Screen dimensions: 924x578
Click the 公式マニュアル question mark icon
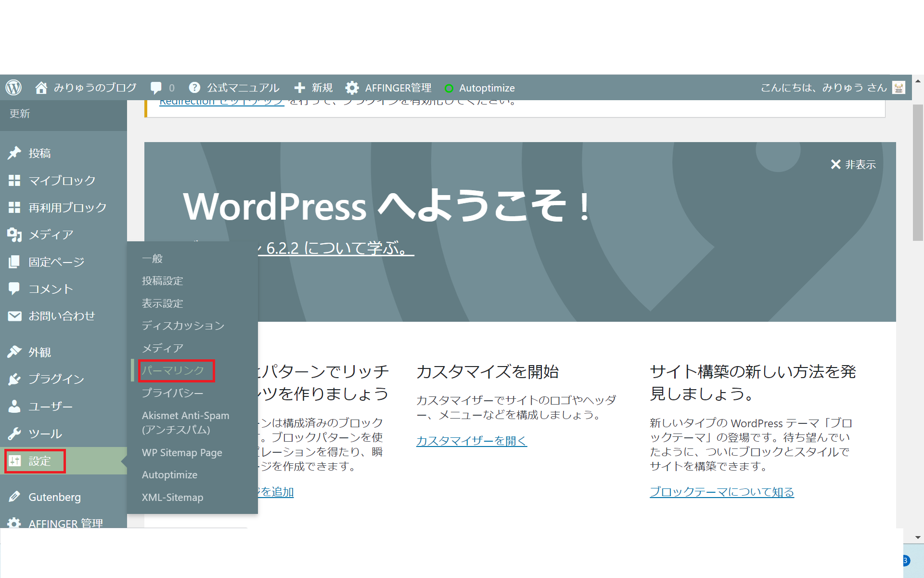tap(194, 88)
